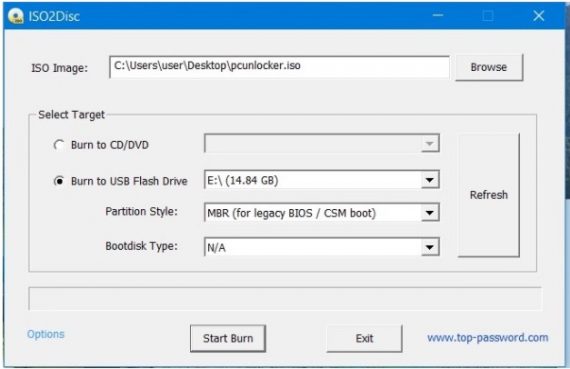Click the ISO Image path input field
Viewport: 570px width, 369px height.
(279, 67)
